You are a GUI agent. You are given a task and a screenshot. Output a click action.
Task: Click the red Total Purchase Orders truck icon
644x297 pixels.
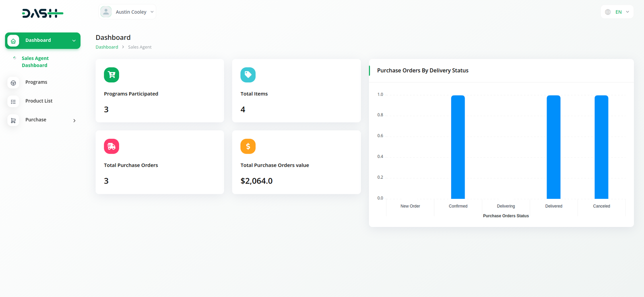point(111,146)
